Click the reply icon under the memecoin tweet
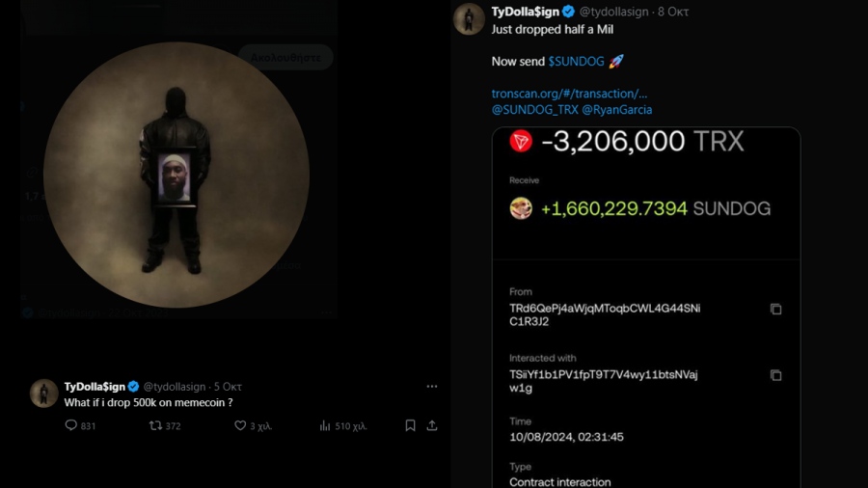Screen dimensions: 868x488 pyautogui.click(x=70, y=425)
